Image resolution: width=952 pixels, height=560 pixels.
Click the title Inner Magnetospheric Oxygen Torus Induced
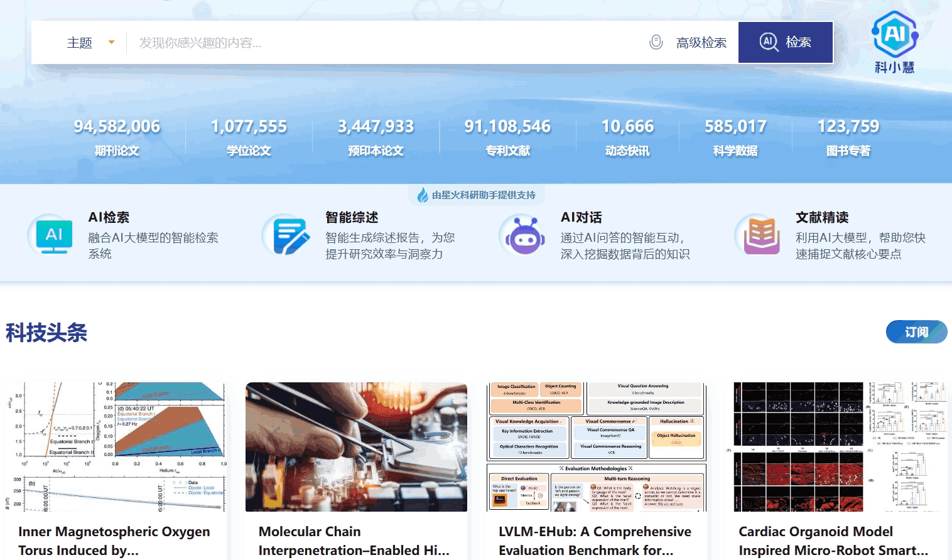[114, 541]
